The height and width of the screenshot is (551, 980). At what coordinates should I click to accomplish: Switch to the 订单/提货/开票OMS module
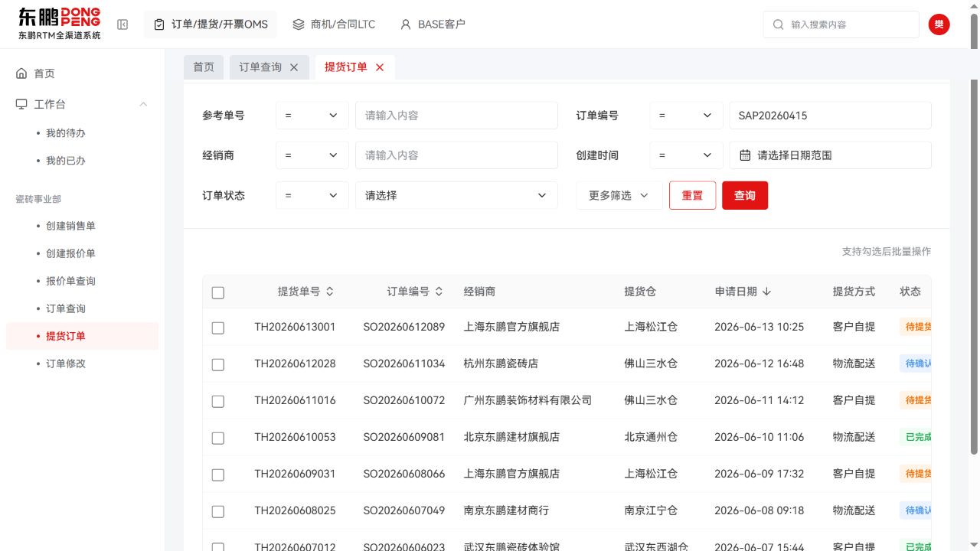tap(211, 24)
